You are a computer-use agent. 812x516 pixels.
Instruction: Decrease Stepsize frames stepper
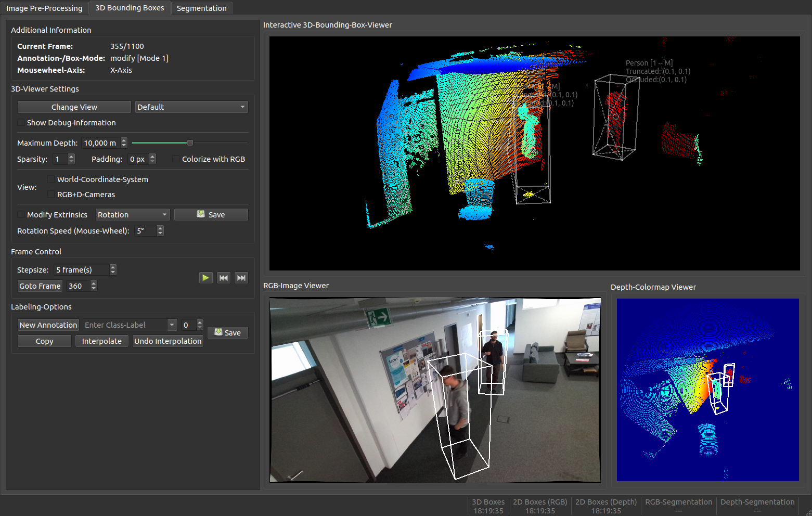113,273
